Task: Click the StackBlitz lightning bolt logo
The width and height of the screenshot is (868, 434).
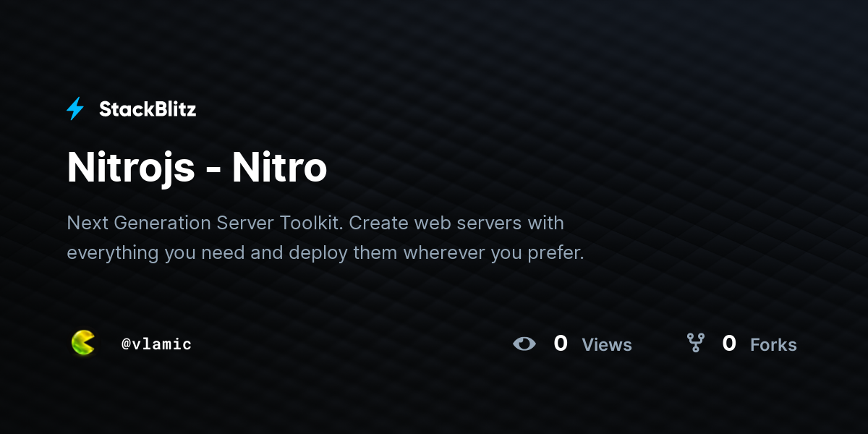Action: pos(75,109)
